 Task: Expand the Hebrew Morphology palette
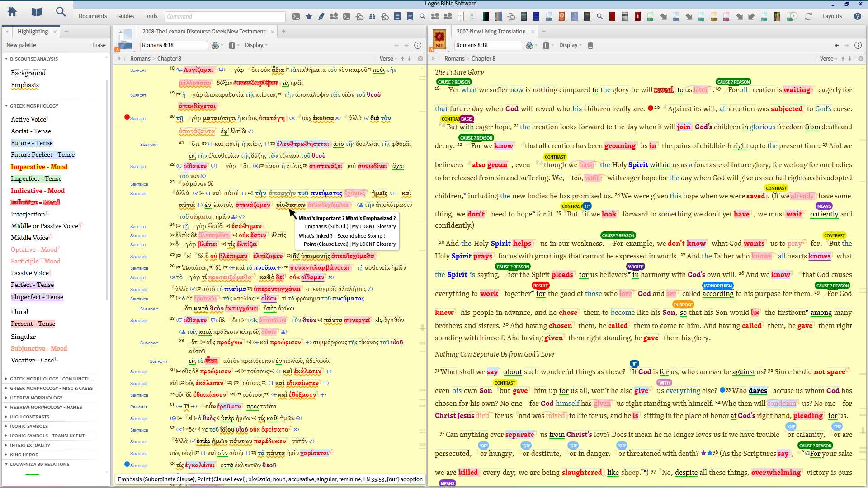pos(6,398)
